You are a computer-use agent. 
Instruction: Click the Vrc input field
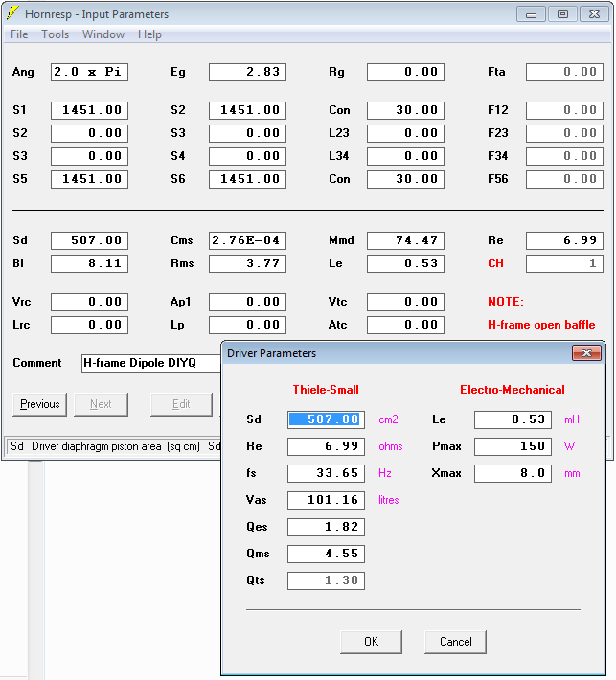click(x=89, y=302)
